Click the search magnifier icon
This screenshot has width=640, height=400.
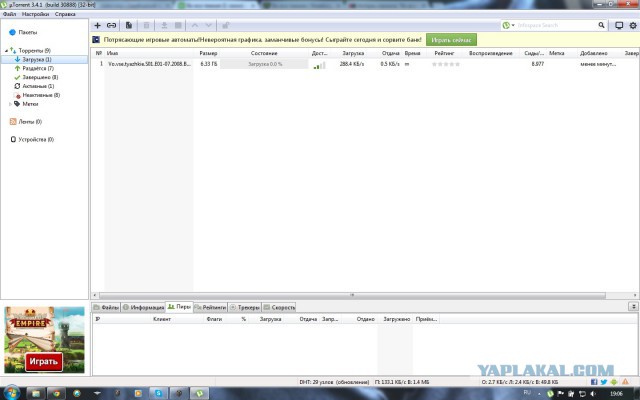600,24
